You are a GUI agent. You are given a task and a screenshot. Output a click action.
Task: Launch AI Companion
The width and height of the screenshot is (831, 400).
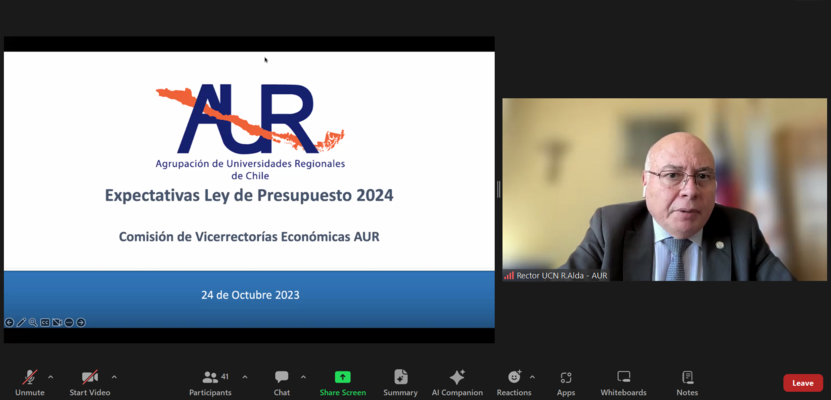[x=457, y=383]
